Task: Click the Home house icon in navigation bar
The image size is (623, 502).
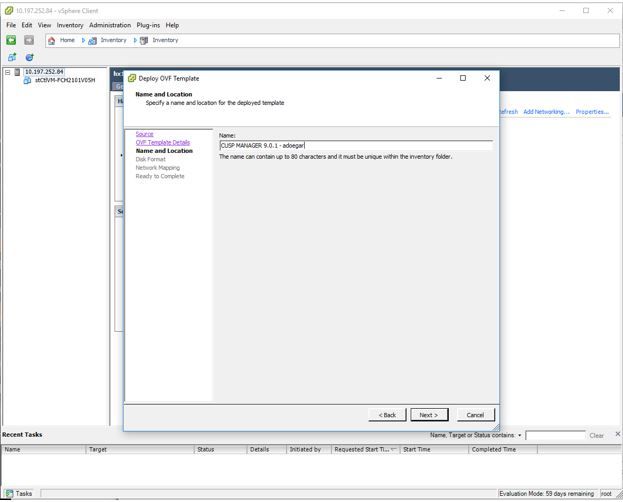Action: coord(51,41)
